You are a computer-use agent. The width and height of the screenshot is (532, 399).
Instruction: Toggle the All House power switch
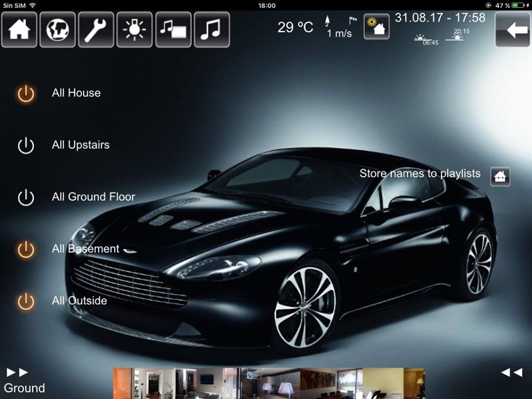26,93
